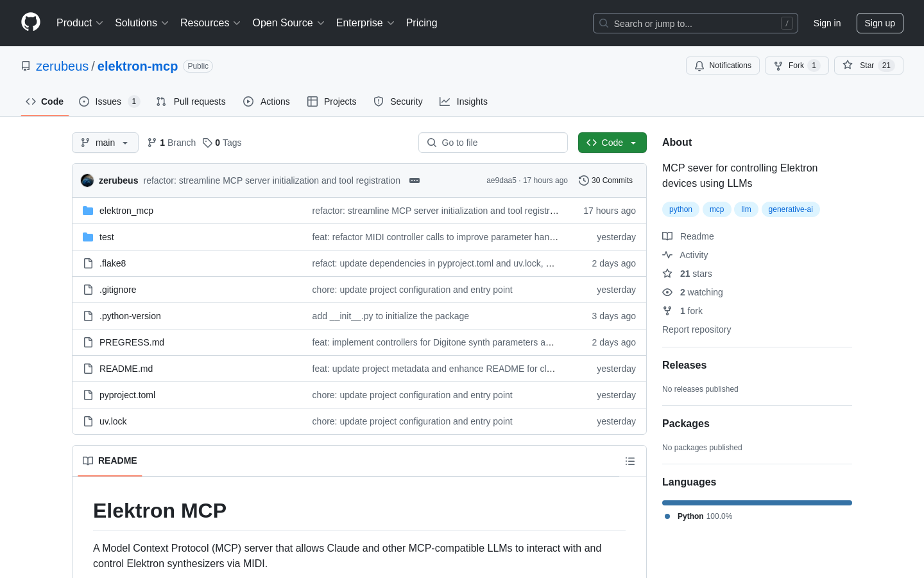
Task: Open README outline list icon
Action: pos(630,461)
